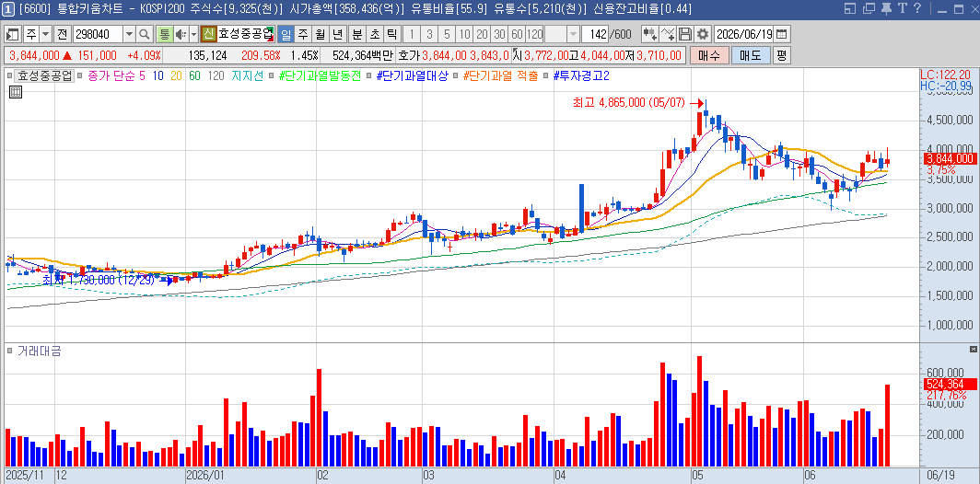The image size is (980, 484).
Task: Select the 초 second period tab
Action: [x=374, y=34]
